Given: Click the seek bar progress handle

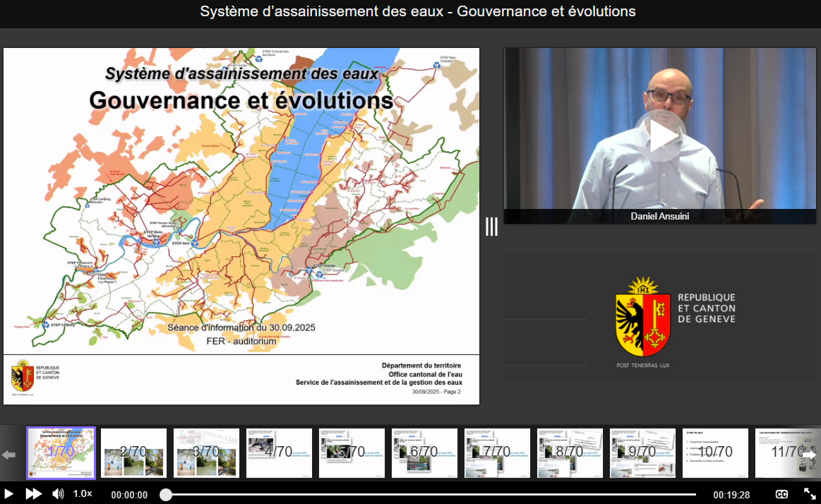Looking at the screenshot, I should pos(166,495).
